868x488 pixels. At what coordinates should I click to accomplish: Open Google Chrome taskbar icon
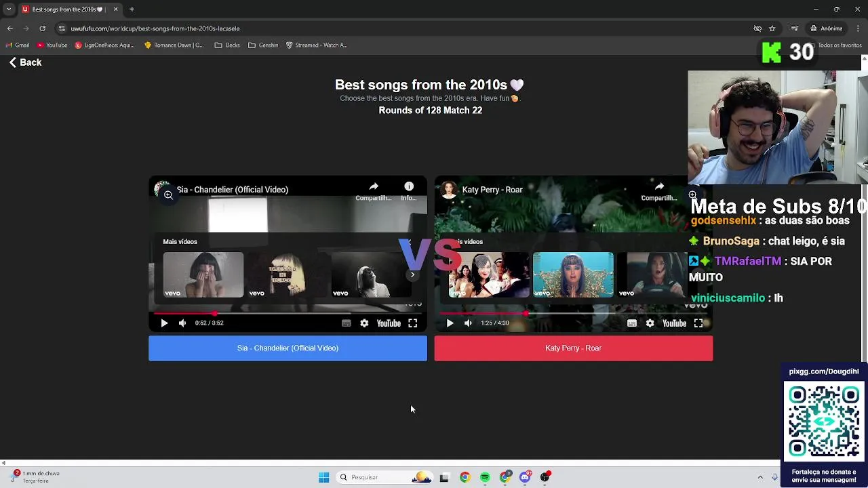(x=465, y=477)
